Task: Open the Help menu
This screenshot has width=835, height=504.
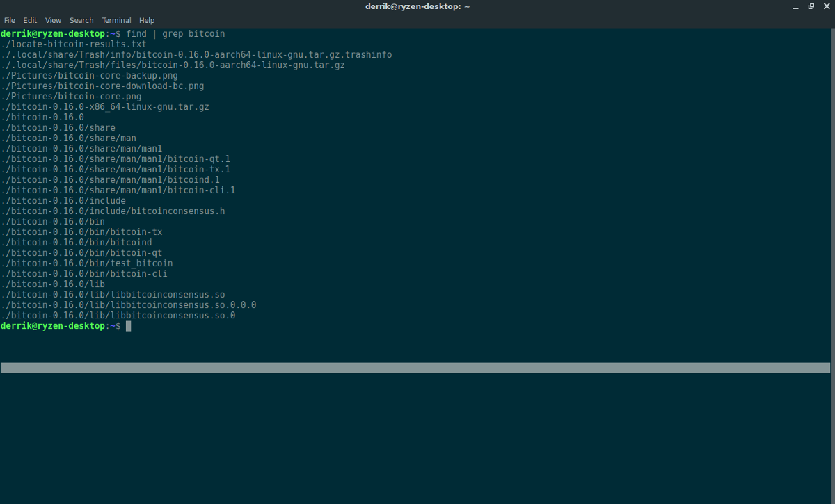Action: (x=147, y=19)
